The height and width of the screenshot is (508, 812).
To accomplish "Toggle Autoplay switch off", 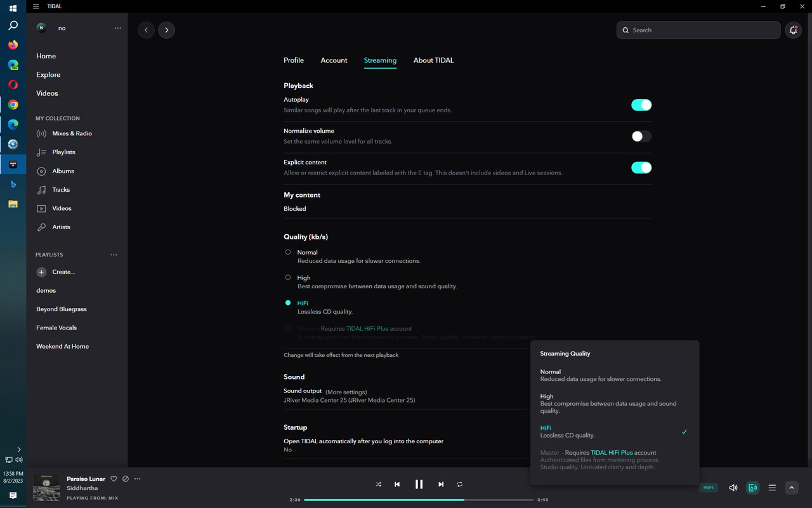I will [641, 105].
